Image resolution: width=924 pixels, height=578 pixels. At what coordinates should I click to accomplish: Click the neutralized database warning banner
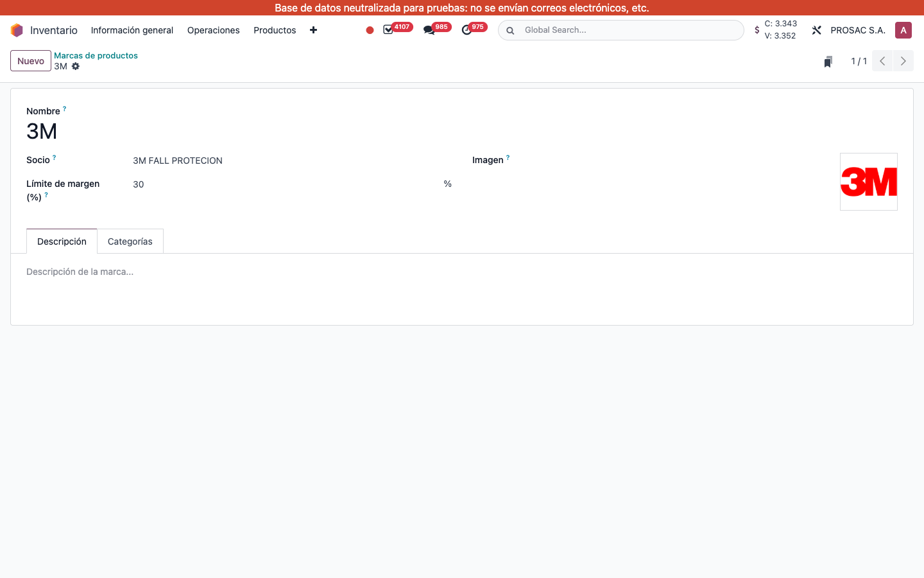tap(462, 8)
